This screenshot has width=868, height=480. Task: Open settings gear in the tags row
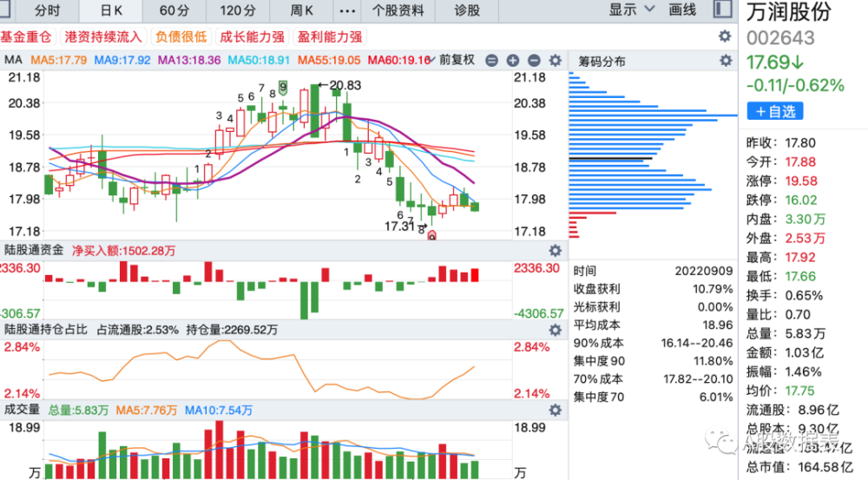725,36
